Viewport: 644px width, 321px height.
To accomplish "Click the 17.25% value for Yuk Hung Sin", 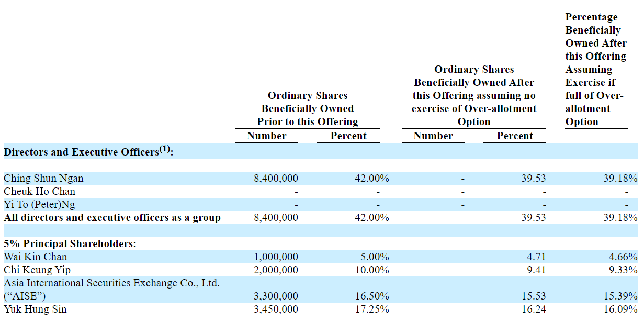I will 372,309.
